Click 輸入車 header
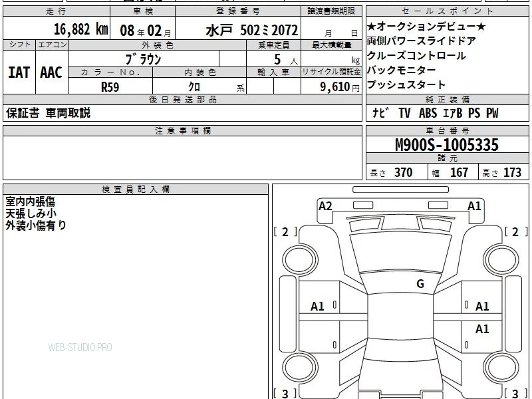The height and width of the screenshot is (399, 532). 273,72
